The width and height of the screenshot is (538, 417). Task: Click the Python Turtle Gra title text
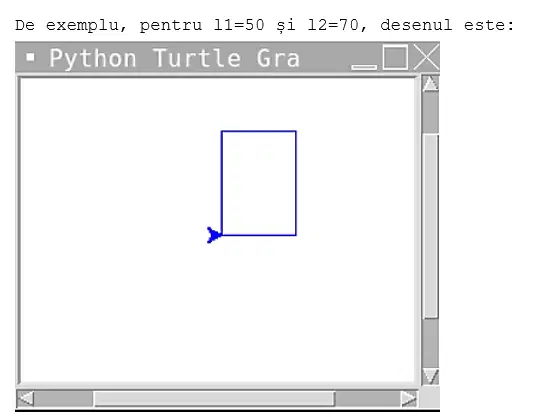pos(175,58)
